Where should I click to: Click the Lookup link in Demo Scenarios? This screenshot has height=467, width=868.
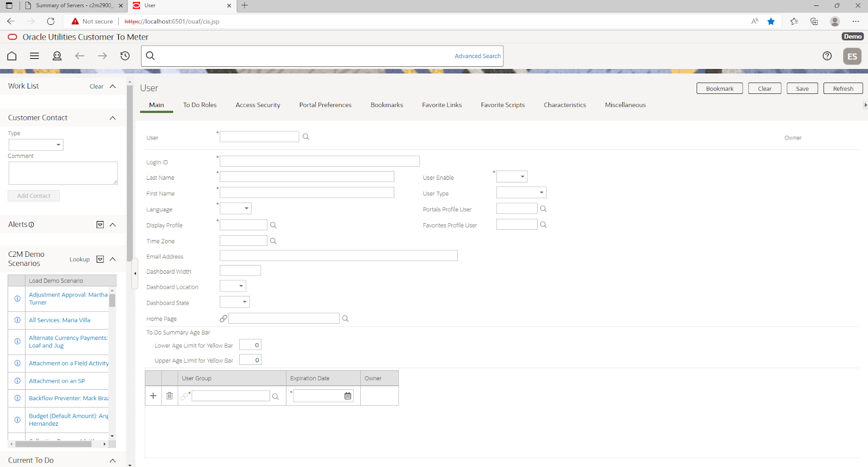pos(80,260)
